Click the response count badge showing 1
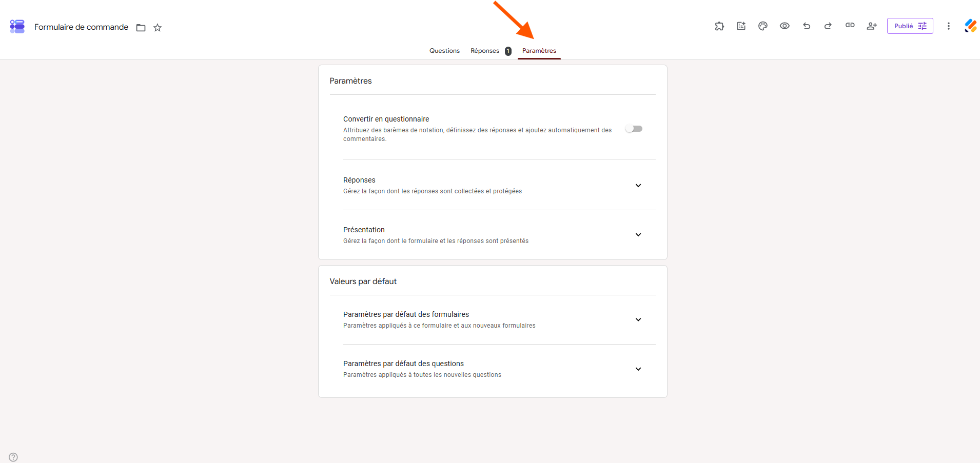 [508, 51]
